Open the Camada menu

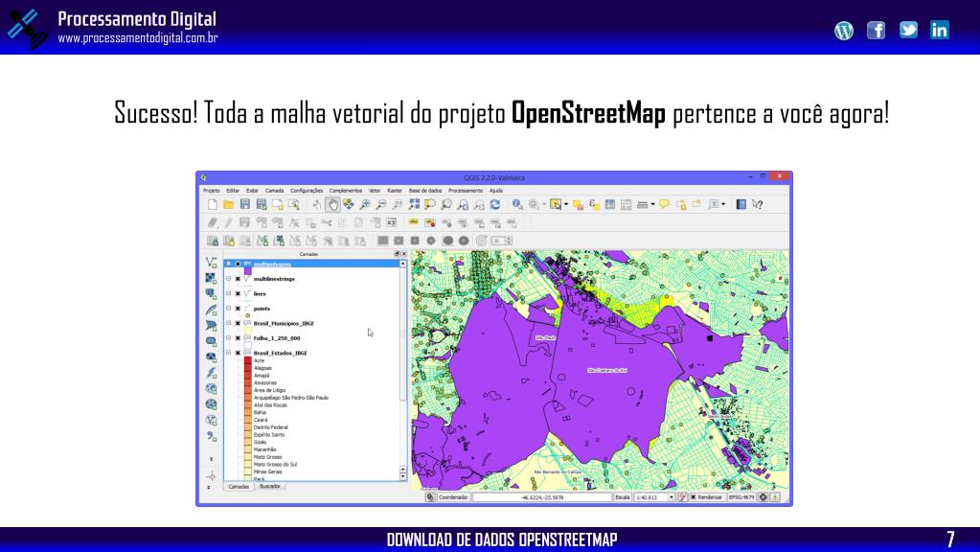pyautogui.click(x=274, y=191)
